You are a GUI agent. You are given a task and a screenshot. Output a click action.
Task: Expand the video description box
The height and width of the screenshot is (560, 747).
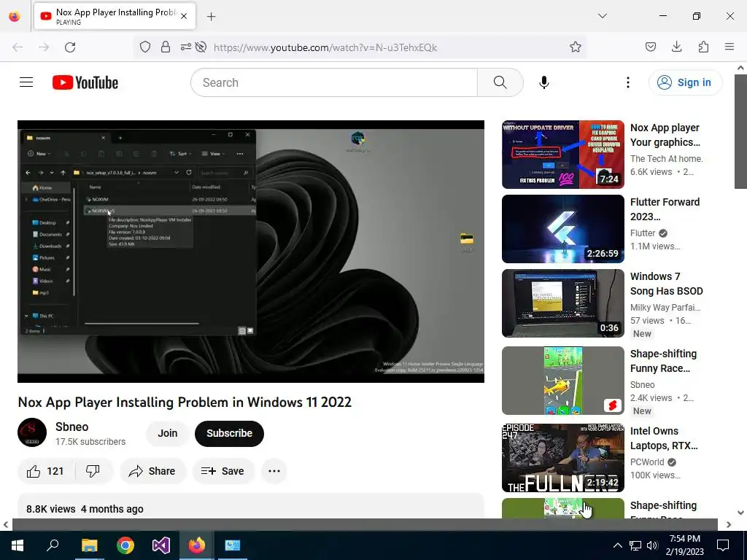click(251, 506)
